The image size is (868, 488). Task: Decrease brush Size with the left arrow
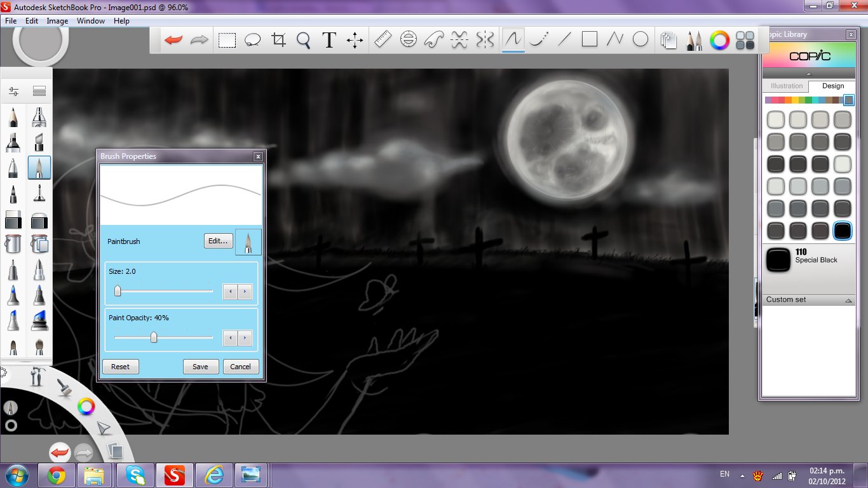pyautogui.click(x=230, y=292)
